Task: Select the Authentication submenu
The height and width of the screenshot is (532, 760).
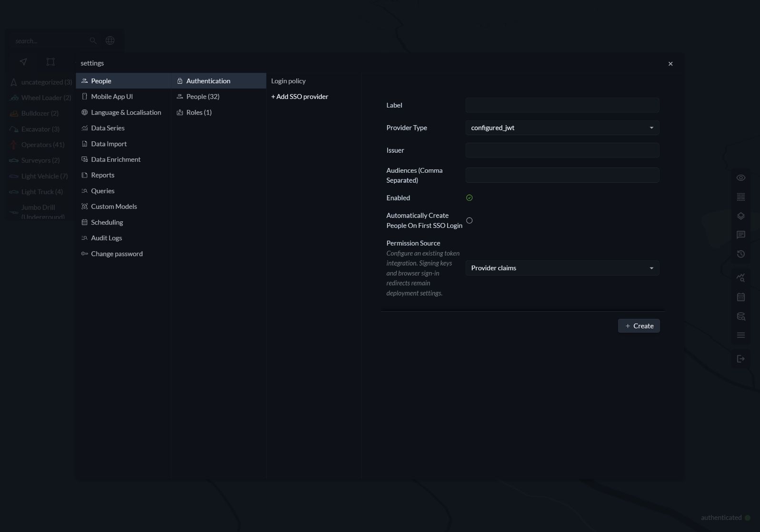Action: pyautogui.click(x=219, y=81)
